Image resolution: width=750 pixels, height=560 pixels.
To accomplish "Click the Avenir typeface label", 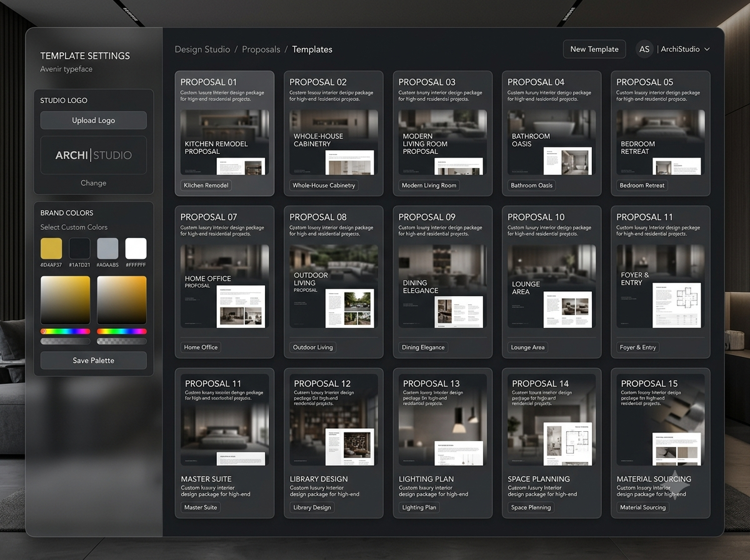I will tap(66, 69).
